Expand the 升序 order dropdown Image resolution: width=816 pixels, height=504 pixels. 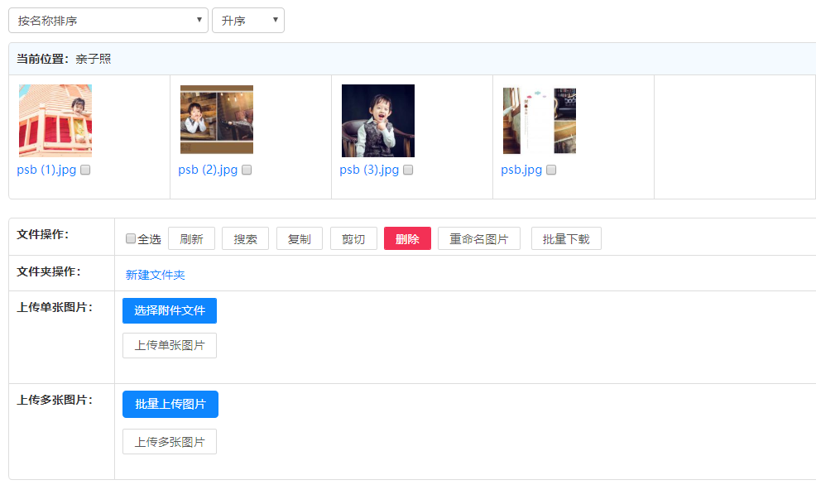tap(247, 21)
